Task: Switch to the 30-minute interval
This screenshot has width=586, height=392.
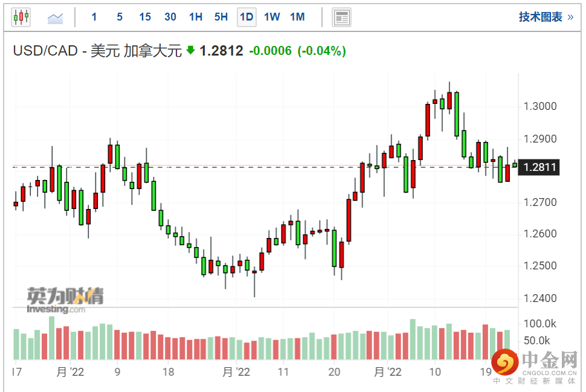Action: [170, 17]
